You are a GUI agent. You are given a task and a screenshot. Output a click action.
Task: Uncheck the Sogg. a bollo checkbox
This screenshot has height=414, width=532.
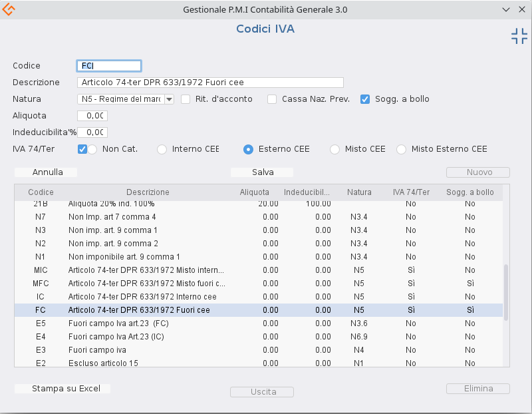click(x=365, y=99)
